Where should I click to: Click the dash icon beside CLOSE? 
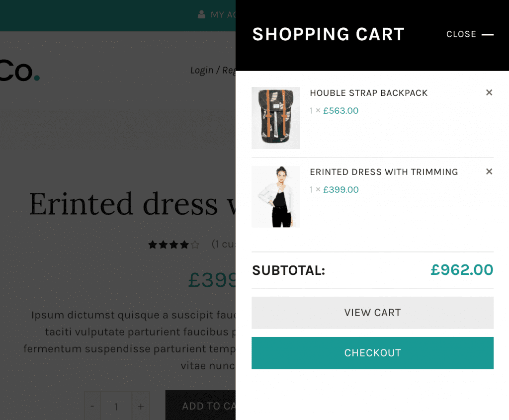click(x=488, y=34)
